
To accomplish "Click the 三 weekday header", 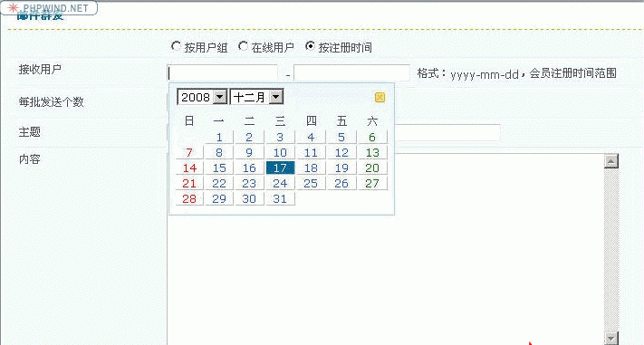I will (280, 120).
